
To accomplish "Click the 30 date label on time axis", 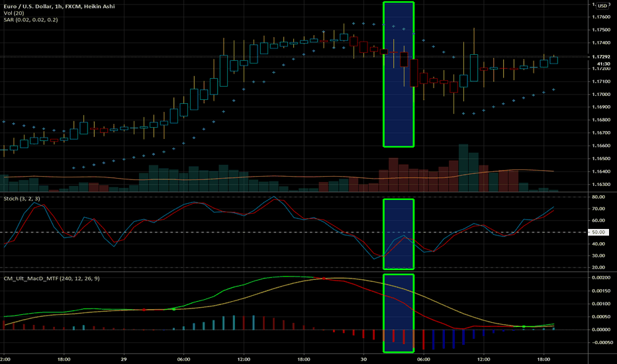I will (363, 359).
